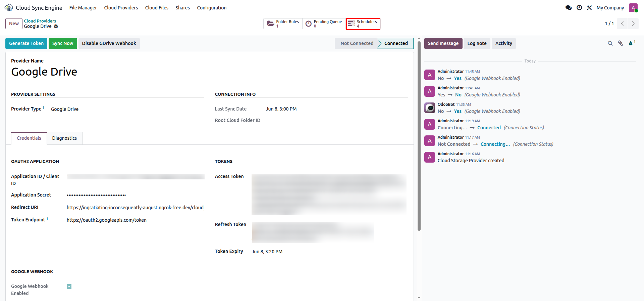The width and height of the screenshot is (644, 301).
Task: Open the My Company switcher
Action: [x=610, y=8]
